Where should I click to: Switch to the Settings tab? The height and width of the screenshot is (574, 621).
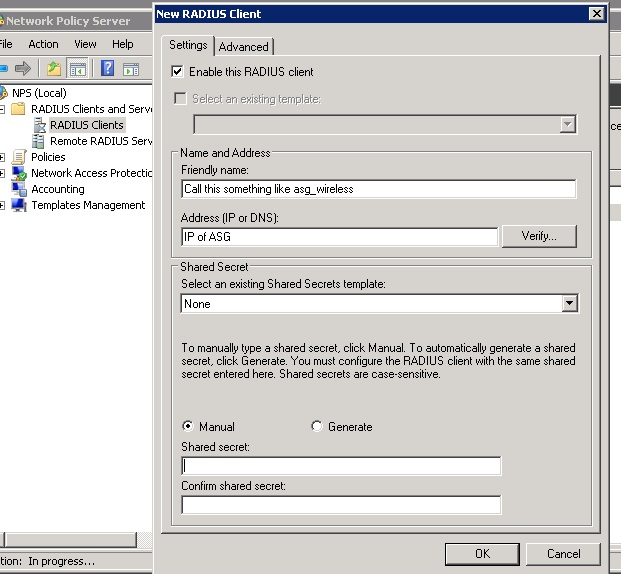[188, 45]
